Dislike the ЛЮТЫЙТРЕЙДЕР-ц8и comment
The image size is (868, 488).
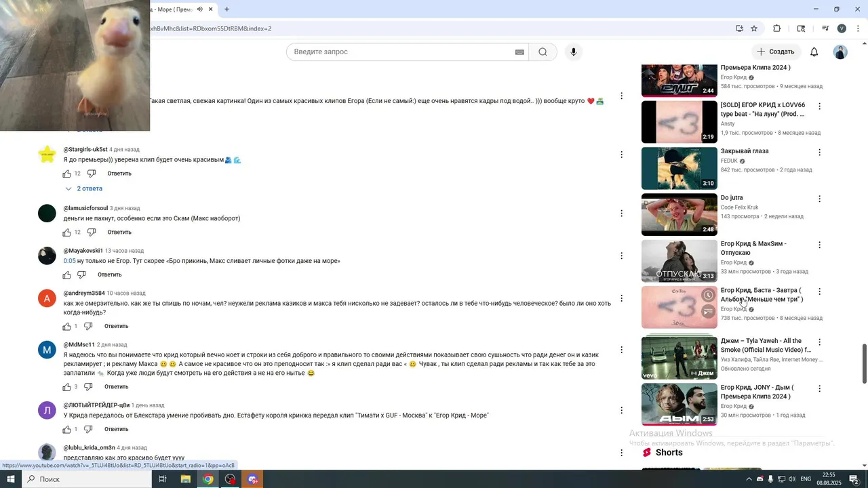click(88, 430)
